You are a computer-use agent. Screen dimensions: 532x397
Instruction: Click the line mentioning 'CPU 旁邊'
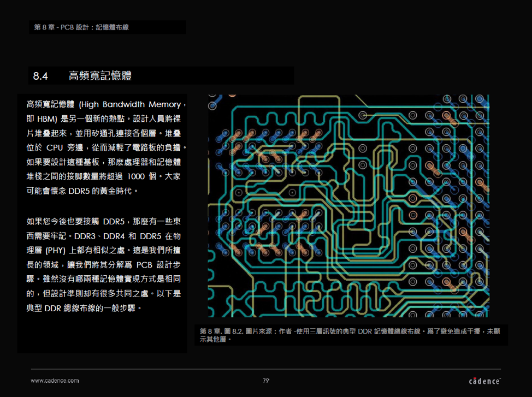(106, 147)
